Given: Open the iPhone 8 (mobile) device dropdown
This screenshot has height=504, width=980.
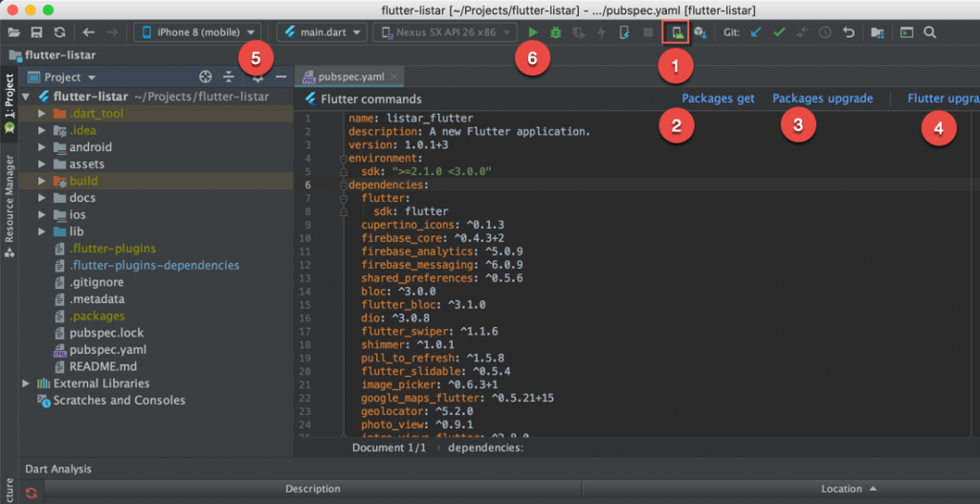Looking at the screenshot, I should click(x=197, y=33).
